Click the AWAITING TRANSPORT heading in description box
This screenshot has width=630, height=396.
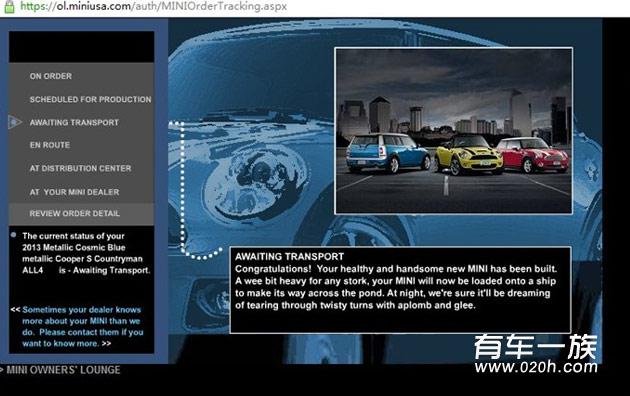pyautogui.click(x=289, y=257)
